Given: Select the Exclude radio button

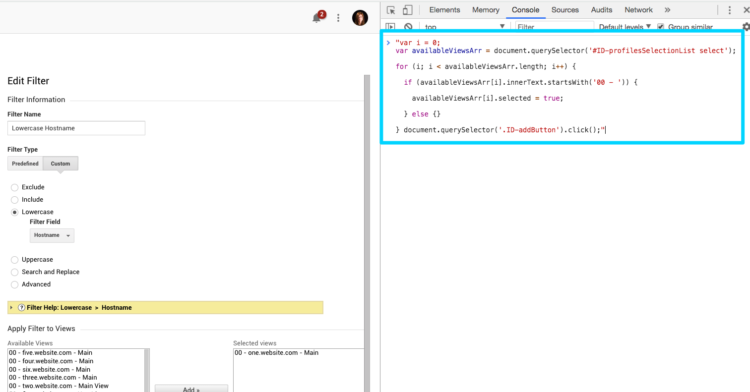Looking at the screenshot, I should 14,187.
